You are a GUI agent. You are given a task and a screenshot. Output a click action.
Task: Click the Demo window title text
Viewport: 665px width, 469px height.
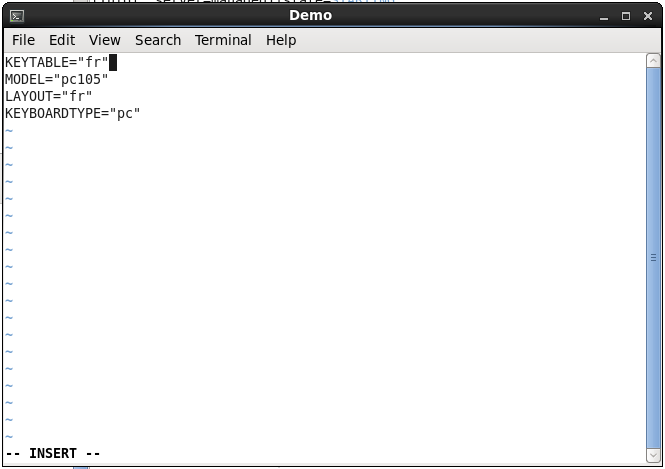coord(310,16)
